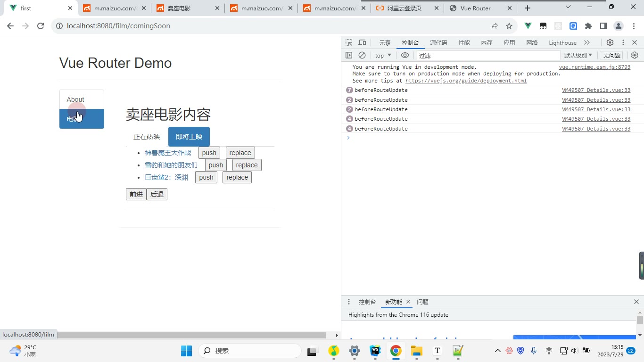Activate the DevTools inspect element picker
644x362 pixels.
(x=349, y=42)
